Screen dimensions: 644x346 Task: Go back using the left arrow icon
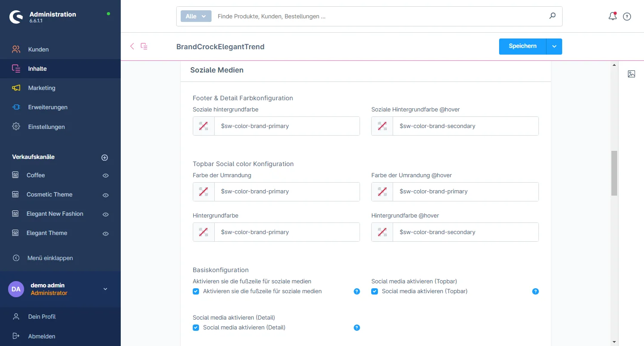click(x=132, y=46)
